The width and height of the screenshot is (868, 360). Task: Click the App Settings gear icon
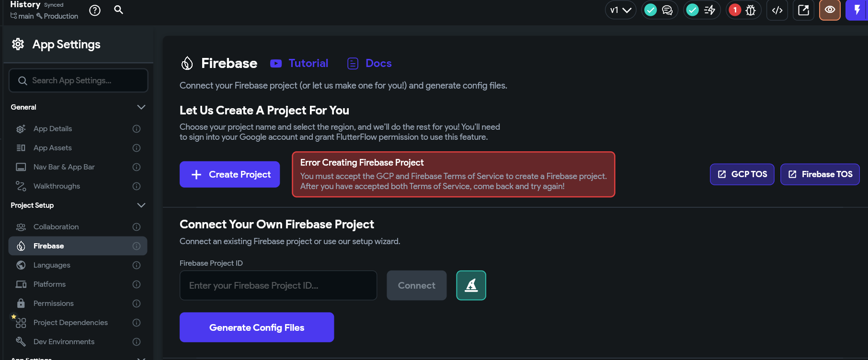click(18, 44)
